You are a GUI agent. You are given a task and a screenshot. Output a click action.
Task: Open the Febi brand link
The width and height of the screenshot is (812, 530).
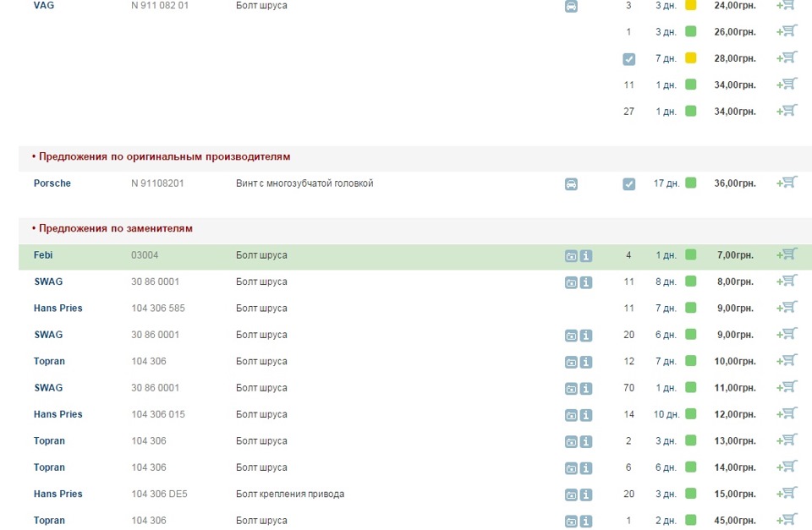43,254
